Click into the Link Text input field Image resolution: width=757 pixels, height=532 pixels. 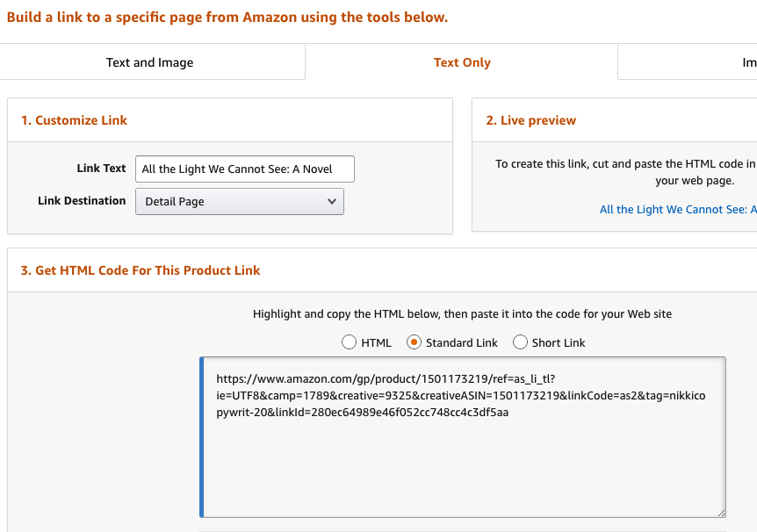click(x=245, y=169)
